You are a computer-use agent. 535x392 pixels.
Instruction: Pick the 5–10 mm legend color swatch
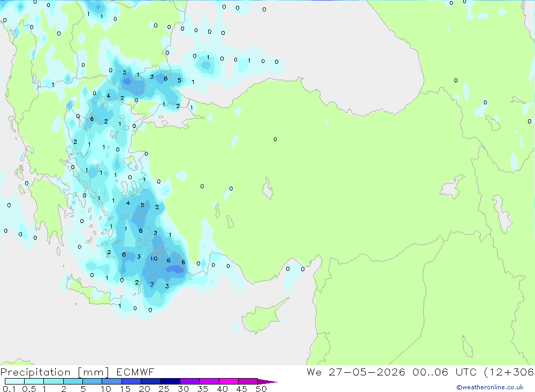pos(93,381)
